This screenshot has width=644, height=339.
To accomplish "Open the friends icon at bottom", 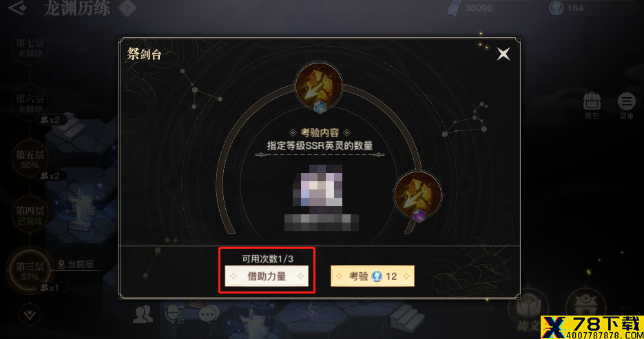I will point(143,315).
